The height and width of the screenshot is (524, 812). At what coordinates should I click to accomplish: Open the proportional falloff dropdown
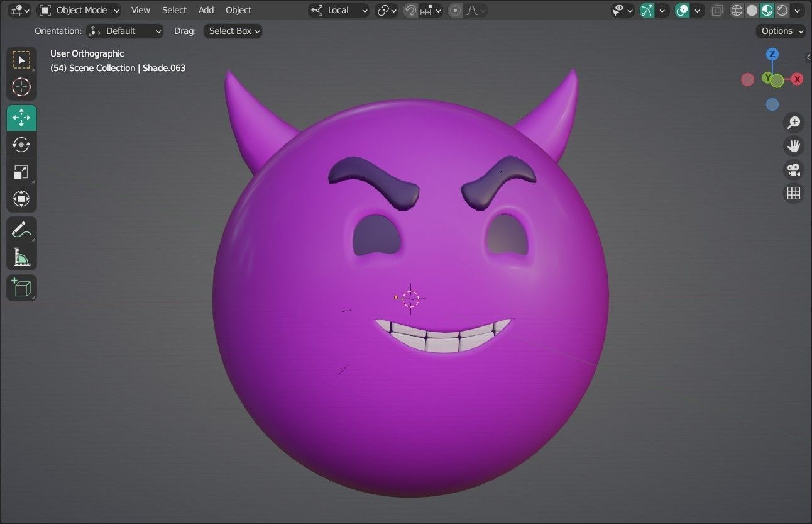[475, 10]
